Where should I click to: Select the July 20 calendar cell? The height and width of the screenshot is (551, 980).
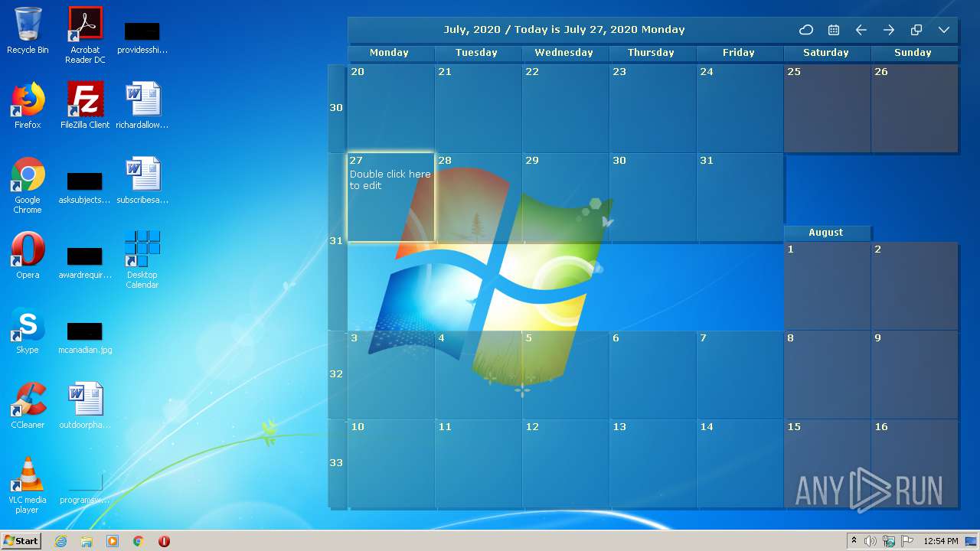(390, 109)
